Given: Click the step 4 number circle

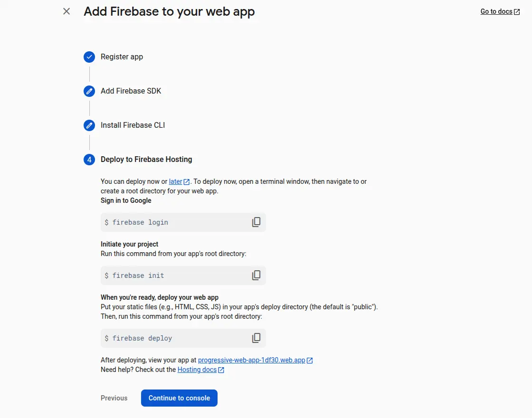Looking at the screenshot, I should coord(89,160).
